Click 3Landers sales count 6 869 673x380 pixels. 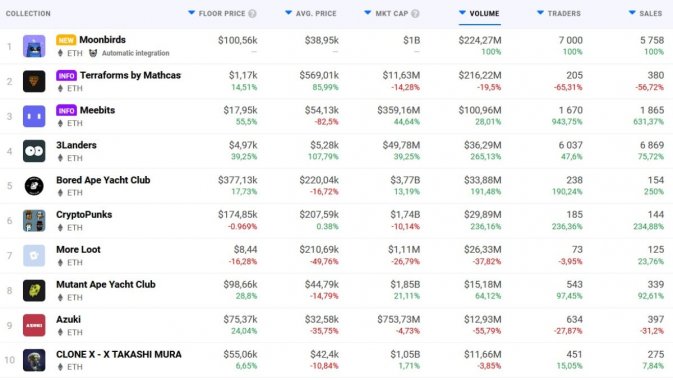(652, 145)
